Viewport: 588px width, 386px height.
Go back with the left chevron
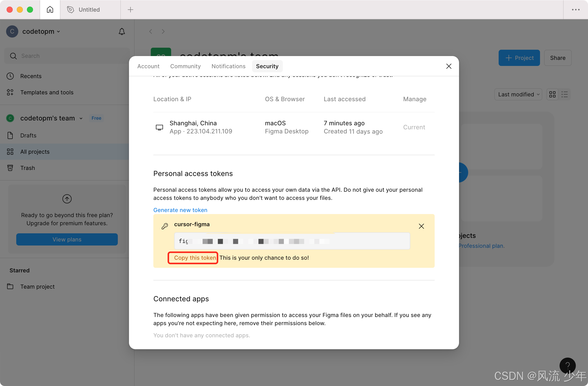click(x=151, y=31)
